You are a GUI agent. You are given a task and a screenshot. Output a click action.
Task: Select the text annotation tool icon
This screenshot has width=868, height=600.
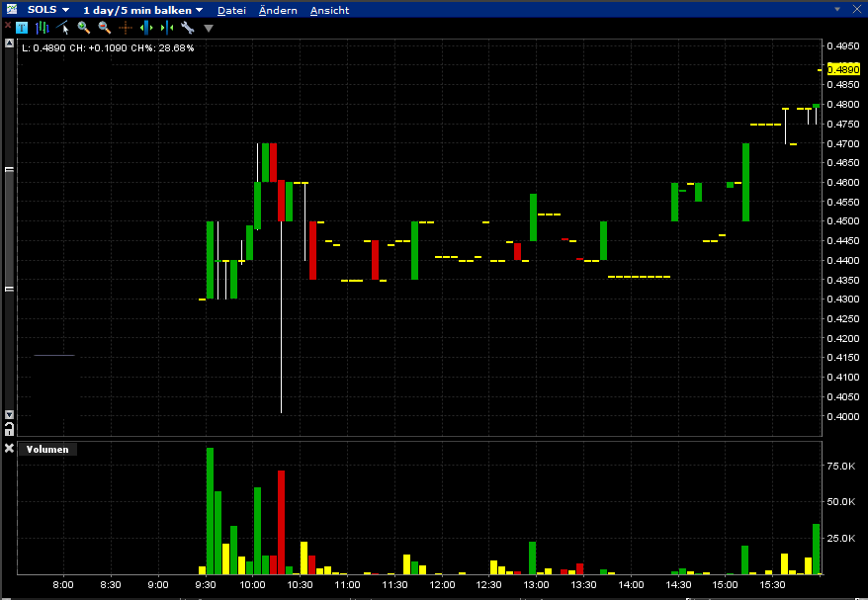[x=22, y=28]
